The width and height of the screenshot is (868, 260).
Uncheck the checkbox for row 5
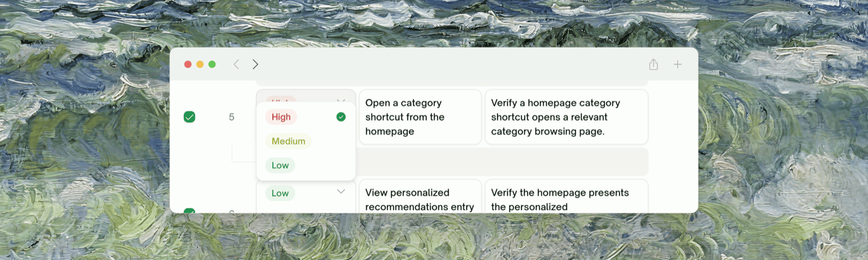click(x=189, y=117)
